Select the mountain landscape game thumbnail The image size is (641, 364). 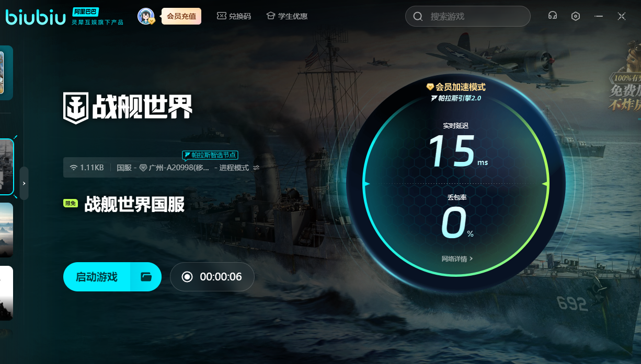click(6, 230)
